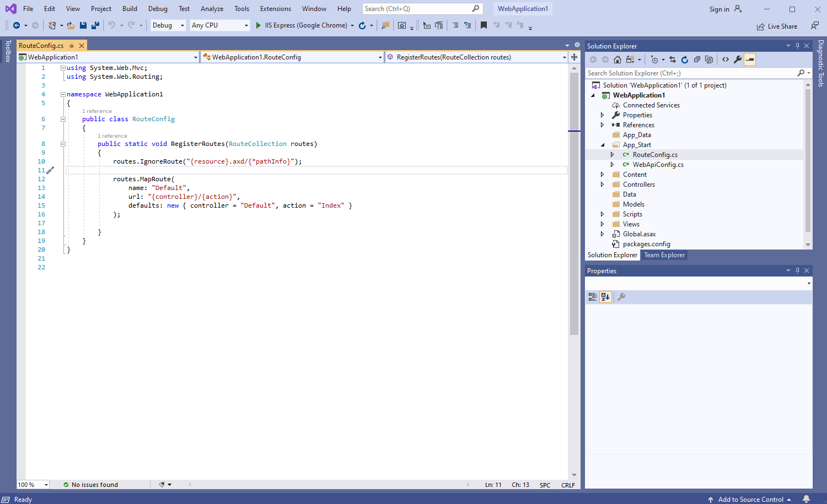Click the Sign in link
This screenshot has width=827, height=504.
tap(719, 9)
